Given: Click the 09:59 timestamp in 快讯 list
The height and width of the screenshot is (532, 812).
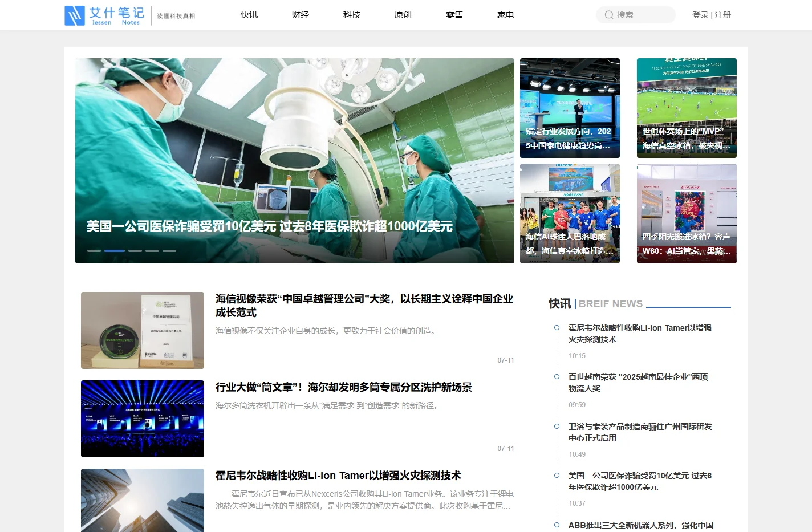Looking at the screenshot, I should 577,405.
